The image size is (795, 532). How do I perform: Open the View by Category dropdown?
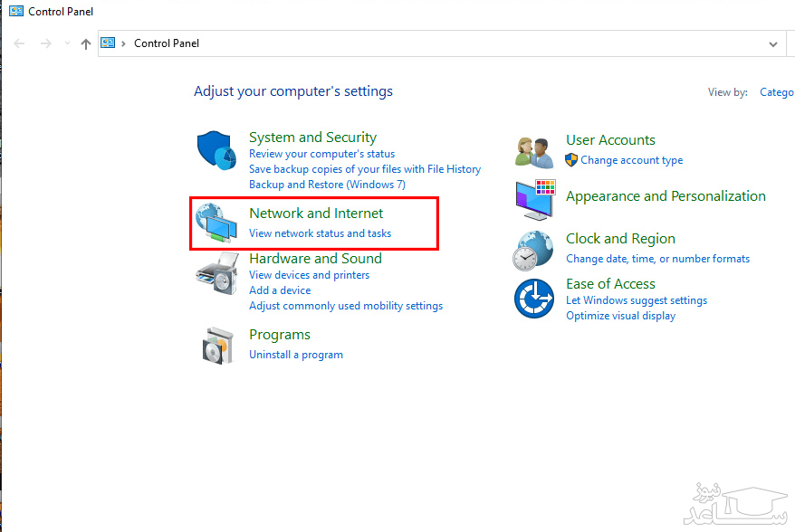point(776,92)
